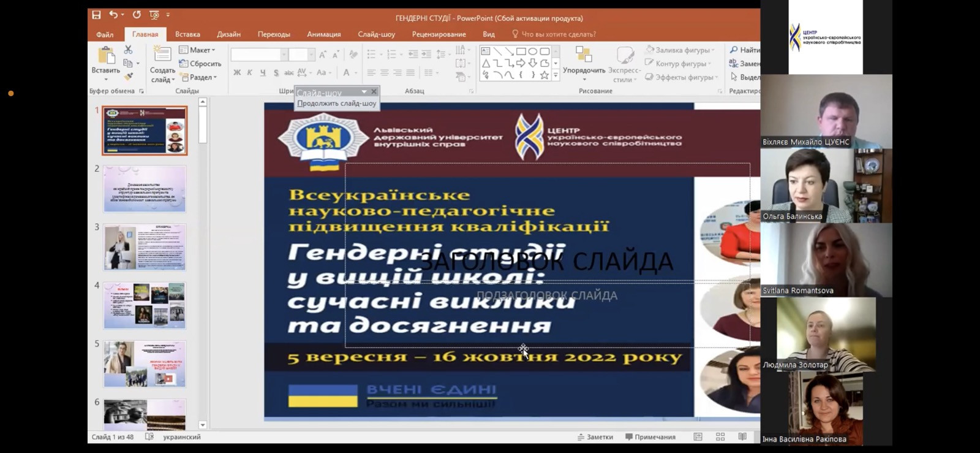
Task: Pick the Text Box shape in the gallery
Action: pos(486,51)
